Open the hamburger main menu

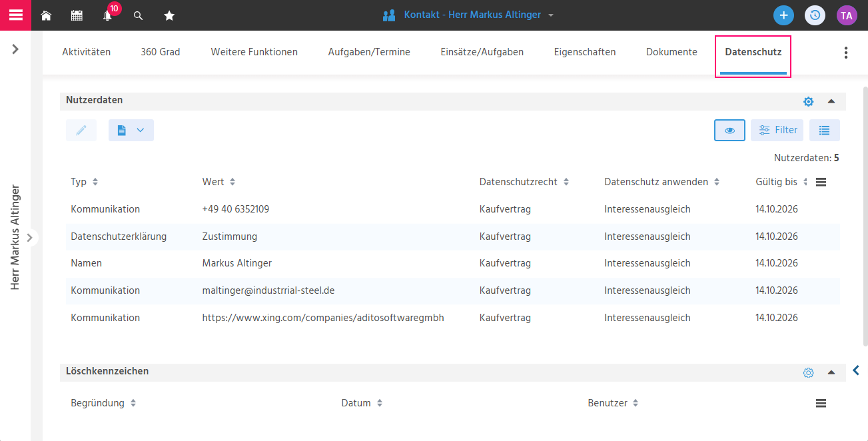[x=15, y=15]
